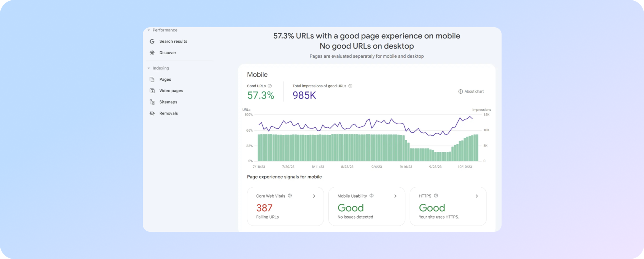Click the Pages document icon
The height and width of the screenshot is (259, 644).
(152, 79)
